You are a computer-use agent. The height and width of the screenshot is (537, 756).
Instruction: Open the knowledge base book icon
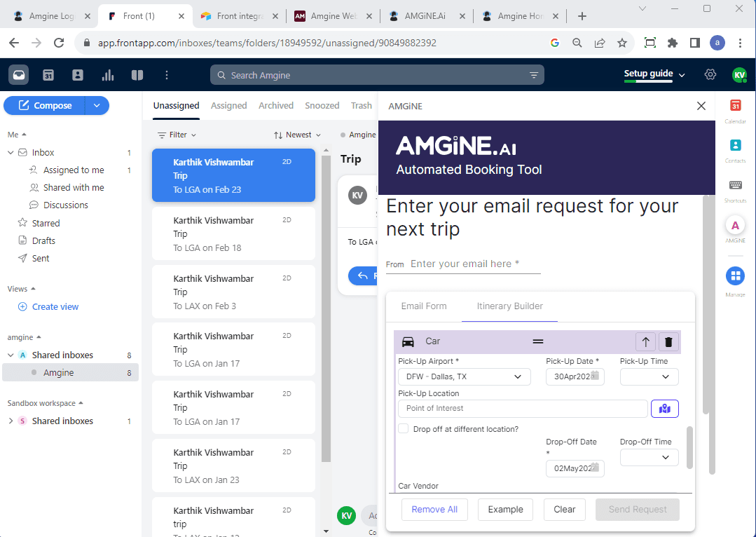(x=137, y=75)
